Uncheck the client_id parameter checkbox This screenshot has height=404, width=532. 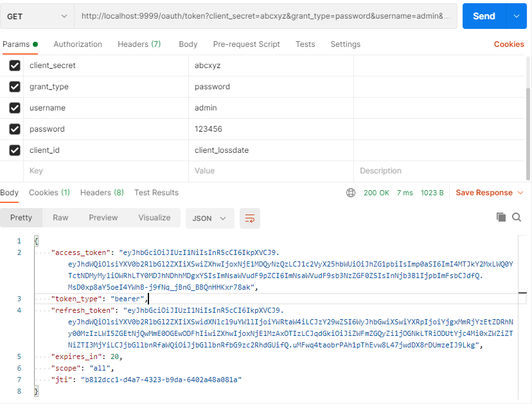tap(15, 150)
